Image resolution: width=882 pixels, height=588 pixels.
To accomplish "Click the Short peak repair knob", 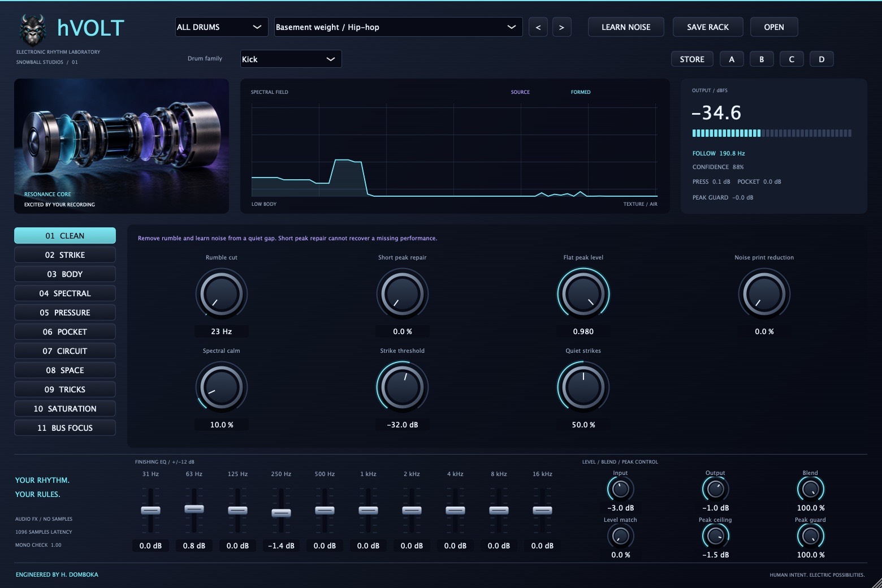I will pyautogui.click(x=403, y=294).
